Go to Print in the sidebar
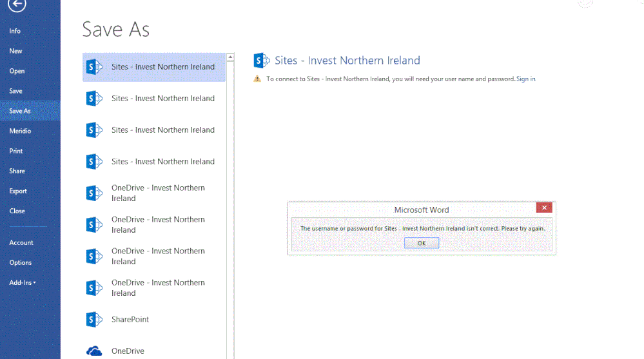This screenshot has height=359, width=644. tap(16, 151)
